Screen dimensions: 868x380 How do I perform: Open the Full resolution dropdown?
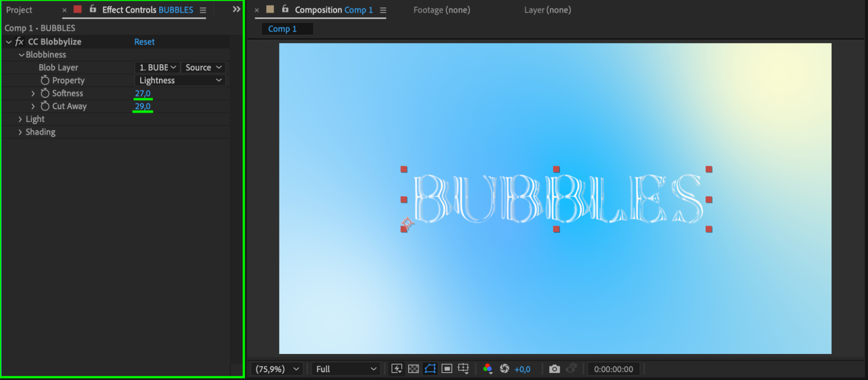346,369
